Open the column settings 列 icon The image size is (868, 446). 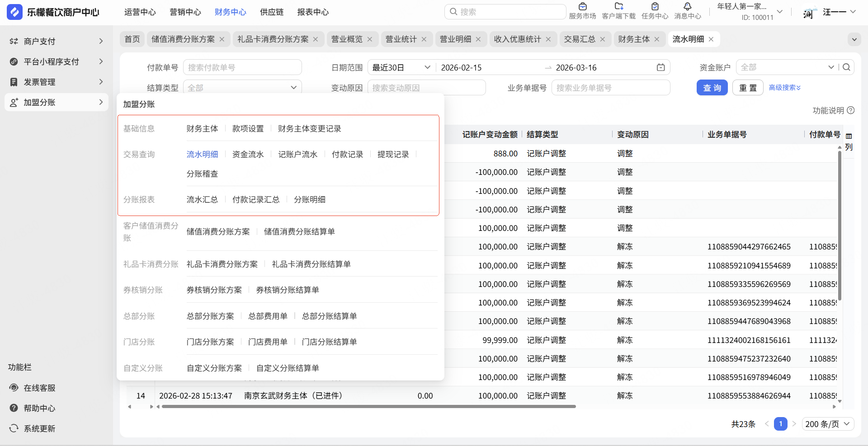(x=849, y=136)
